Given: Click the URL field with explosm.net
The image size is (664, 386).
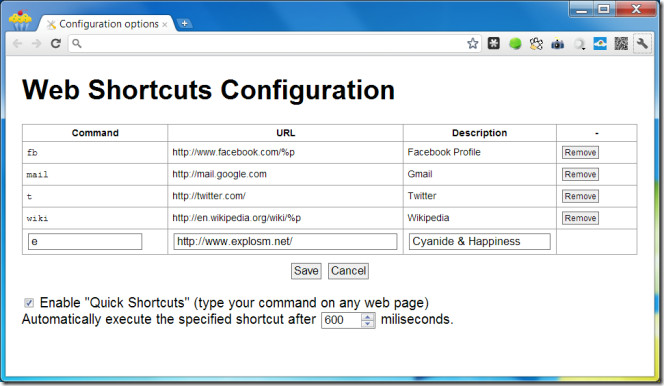Looking at the screenshot, I should (x=285, y=241).
